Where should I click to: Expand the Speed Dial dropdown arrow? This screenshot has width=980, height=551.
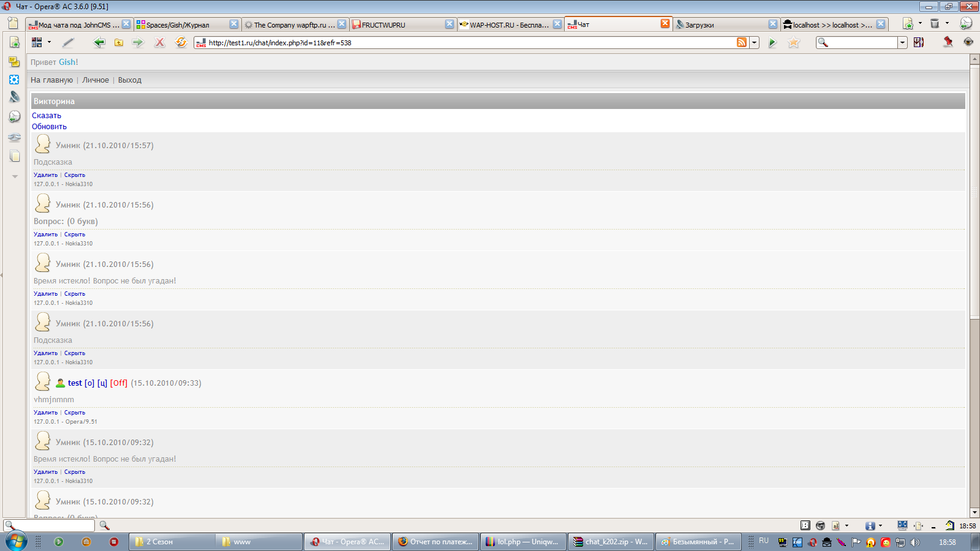click(x=49, y=42)
